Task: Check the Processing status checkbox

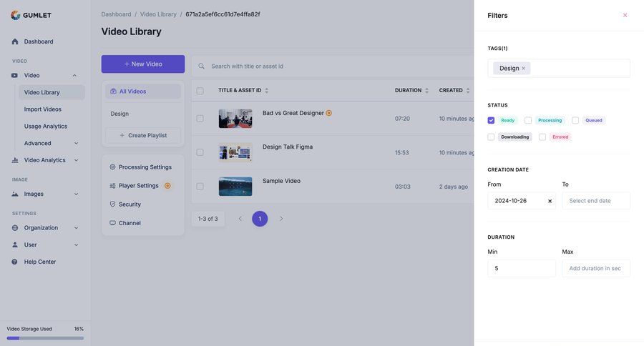Action: click(x=528, y=120)
